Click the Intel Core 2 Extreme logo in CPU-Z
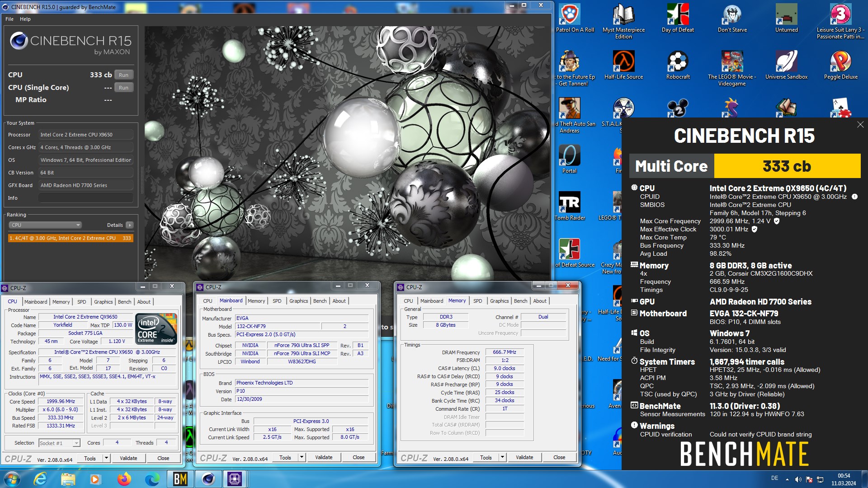This screenshot has height=488, width=868. coord(156,329)
